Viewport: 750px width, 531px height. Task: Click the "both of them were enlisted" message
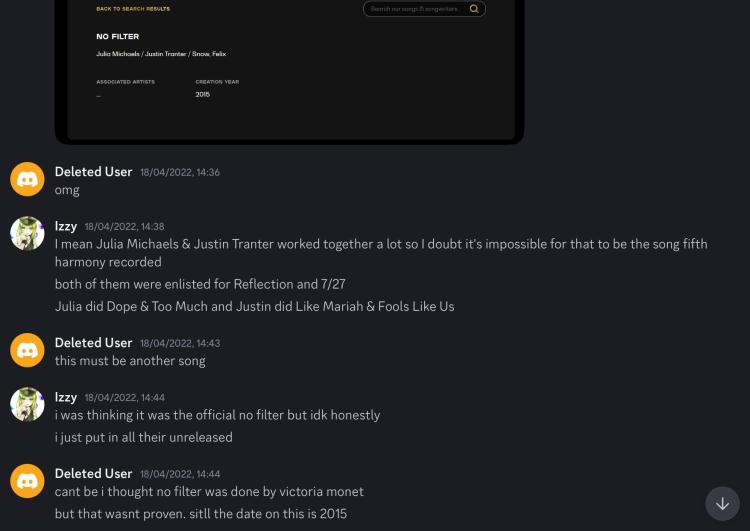point(200,284)
